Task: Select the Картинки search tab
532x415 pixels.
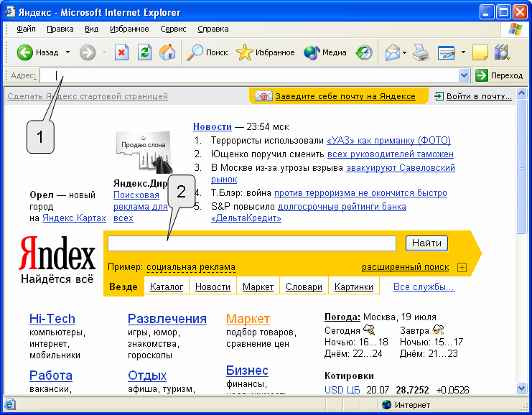Action: 354,286
